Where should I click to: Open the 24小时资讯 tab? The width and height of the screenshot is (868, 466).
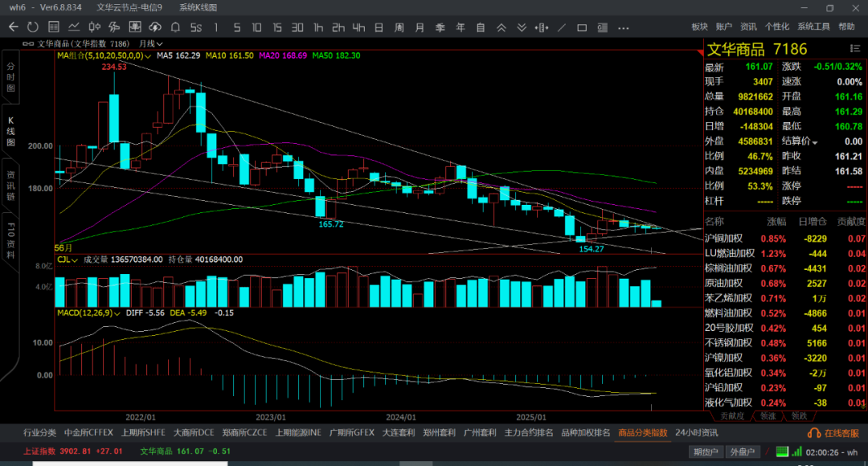click(x=696, y=433)
